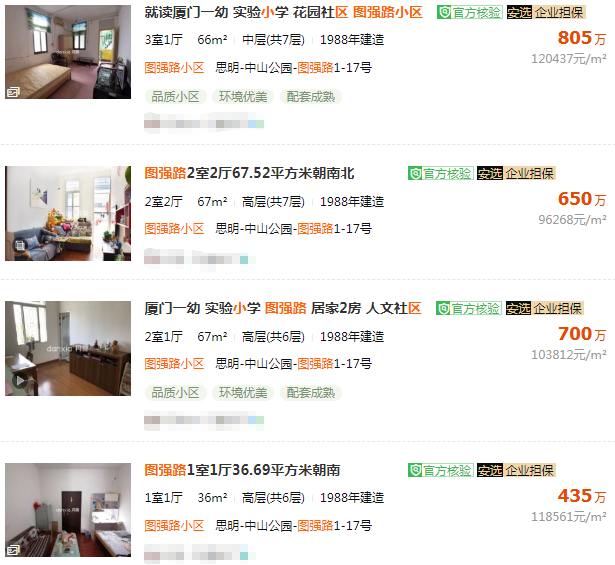Image resolution: width=615 pixels, height=565 pixels.
Task: Select the 品质小区 tag on the first listing
Action: pos(176,96)
